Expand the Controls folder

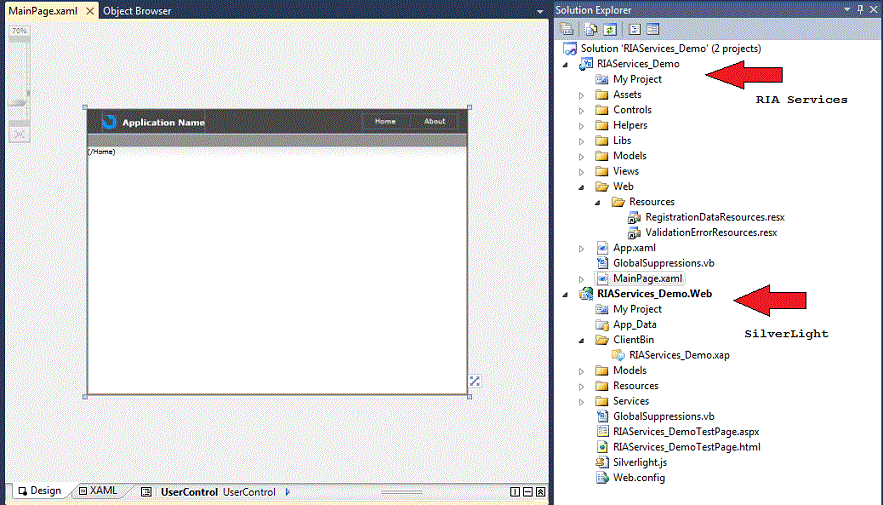click(x=581, y=110)
